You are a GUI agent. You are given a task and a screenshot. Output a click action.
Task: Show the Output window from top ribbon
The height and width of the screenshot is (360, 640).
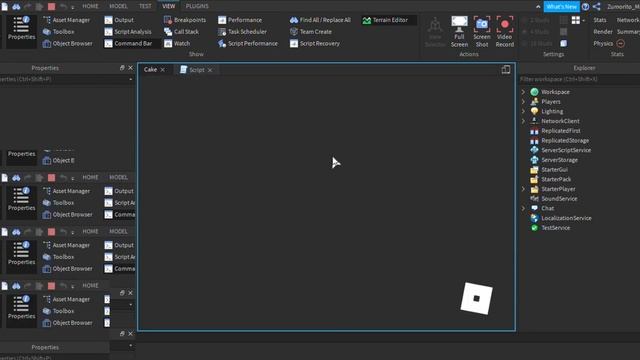pyautogui.click(x=119, y=20)
